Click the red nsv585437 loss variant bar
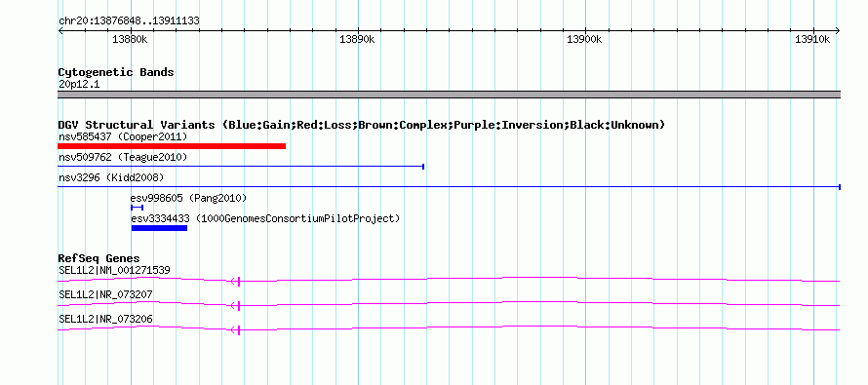The image size is (868, 385). (x=172, y=146)
